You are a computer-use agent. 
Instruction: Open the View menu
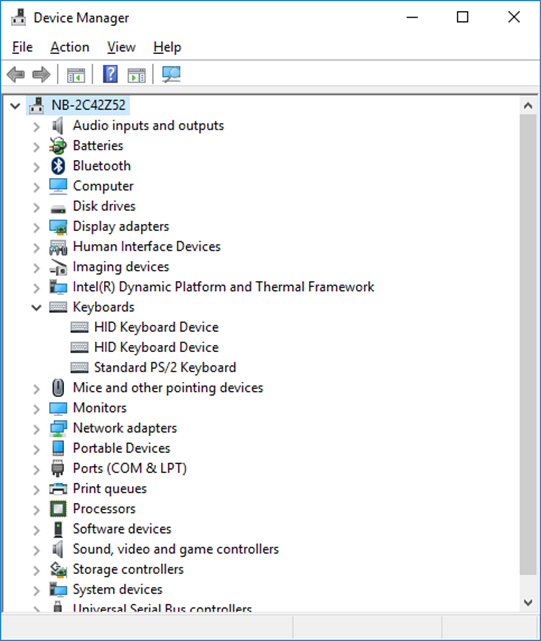coord(121,47)
